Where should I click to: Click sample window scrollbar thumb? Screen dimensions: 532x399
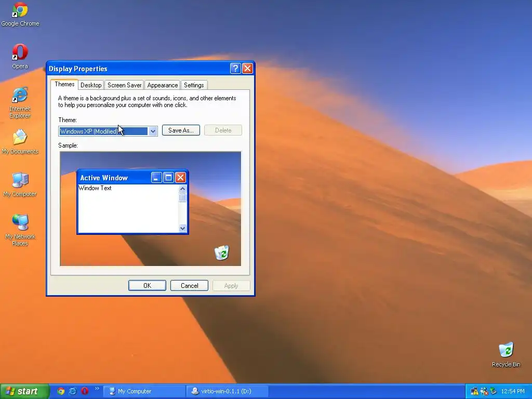click(x=182, y=197)
